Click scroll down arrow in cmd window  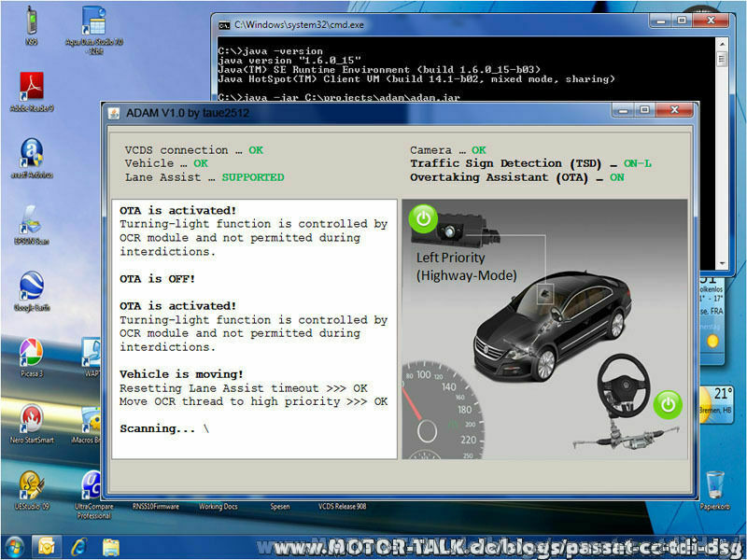(x=722, y=263)
